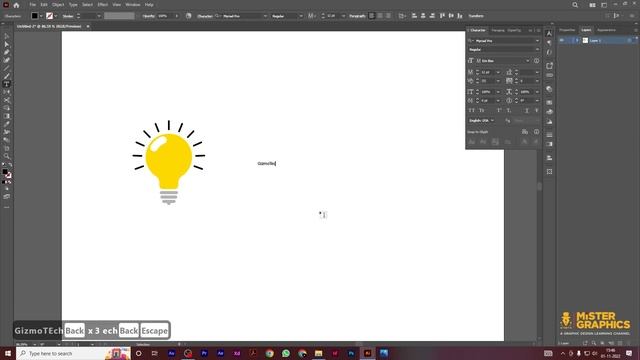The height and width of the screenshot is (360, 640).
Task: Open Illustrator from the Windows taskbar
Action: pos(367,353)
